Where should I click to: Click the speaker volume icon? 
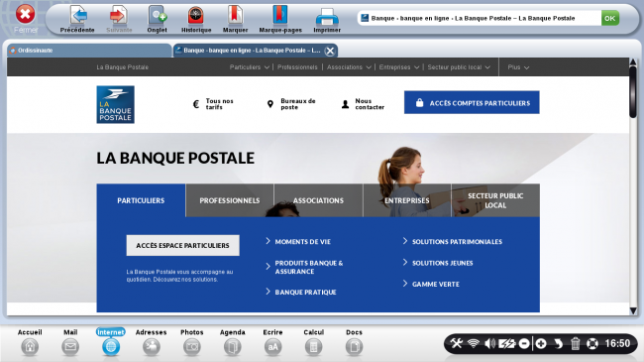(x=489, y=343)
